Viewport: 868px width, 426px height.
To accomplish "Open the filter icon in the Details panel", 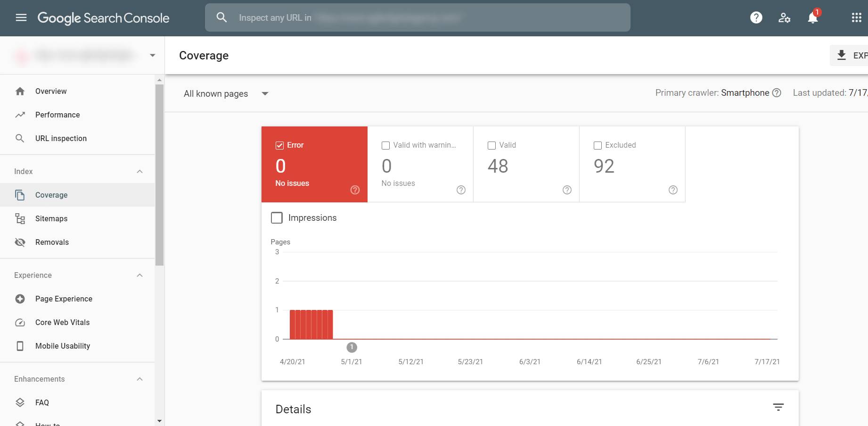I will point(778,407).
